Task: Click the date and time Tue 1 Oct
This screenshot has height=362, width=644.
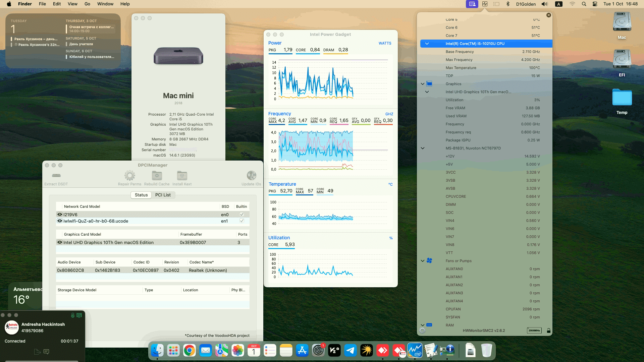Action: [x=620, y=4]
